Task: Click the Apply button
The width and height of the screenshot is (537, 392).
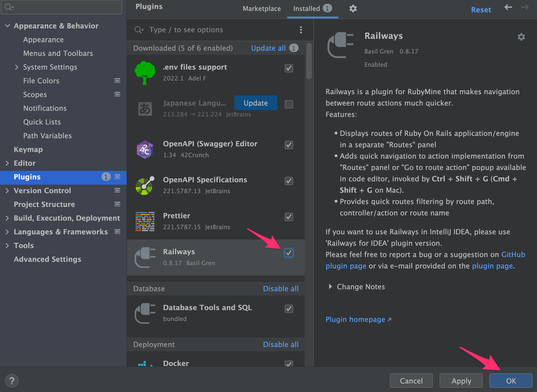Action: (x=461, y=381)
